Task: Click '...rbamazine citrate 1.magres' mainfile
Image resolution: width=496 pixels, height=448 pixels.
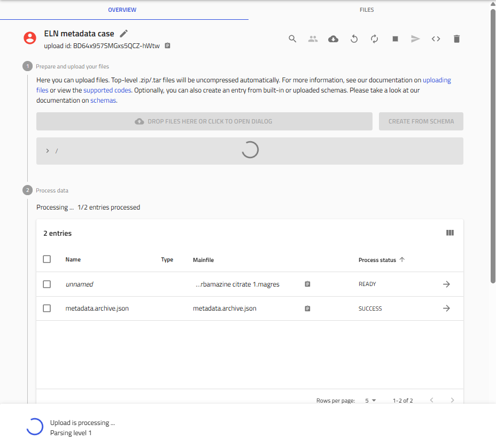Action: [237, 284]
